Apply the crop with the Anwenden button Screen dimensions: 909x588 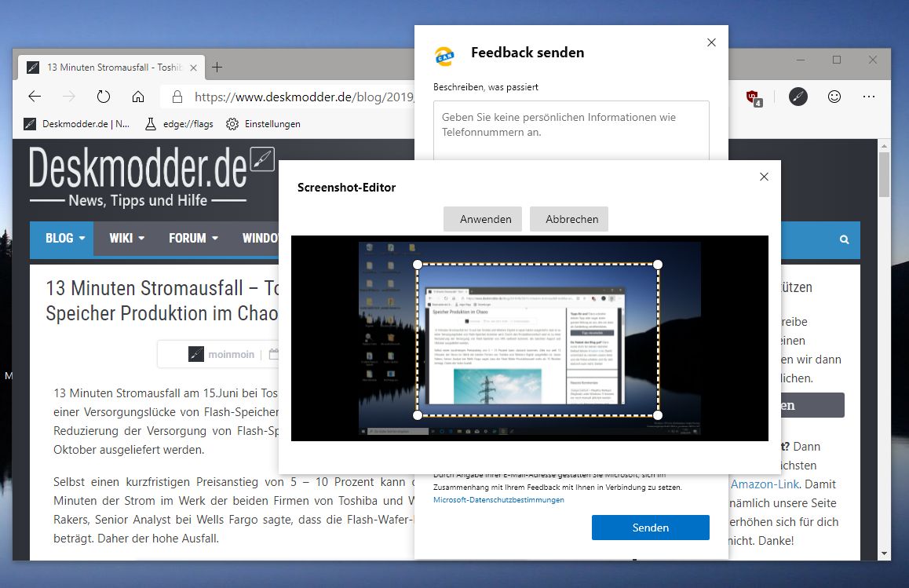coord(482,219)
